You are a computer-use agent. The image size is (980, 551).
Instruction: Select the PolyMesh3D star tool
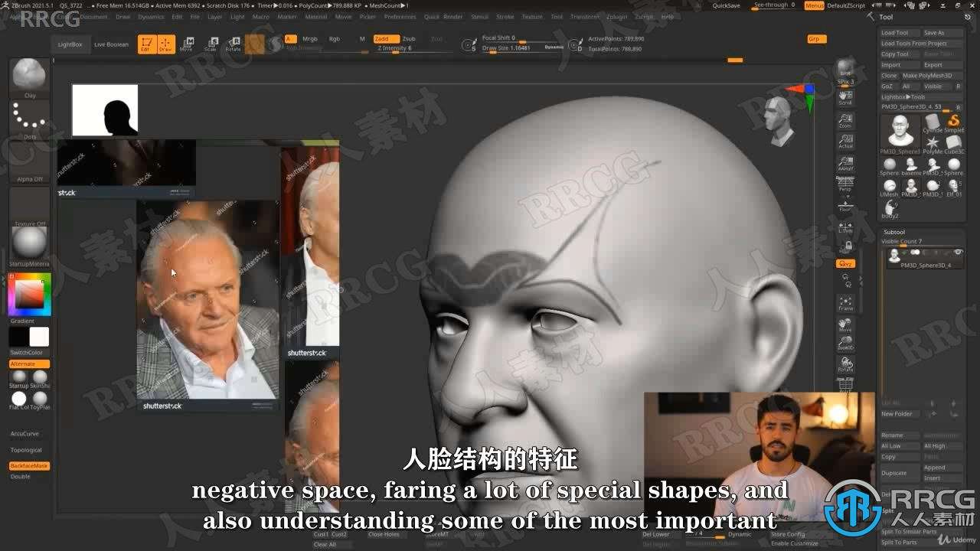click(x=933, y=143)
